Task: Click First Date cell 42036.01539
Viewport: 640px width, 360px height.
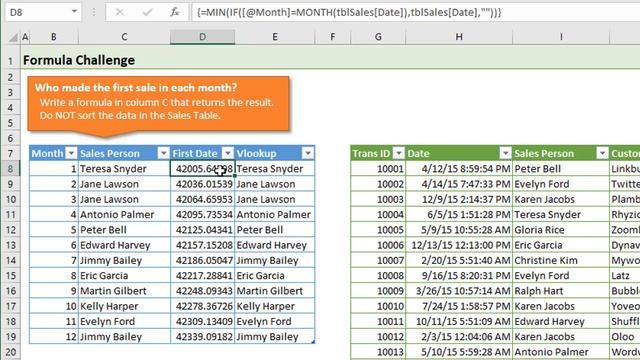Action: (202, 184)
